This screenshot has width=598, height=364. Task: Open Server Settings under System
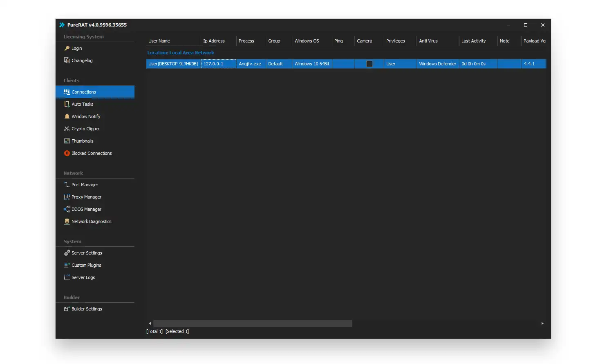(x=87, y=253)
